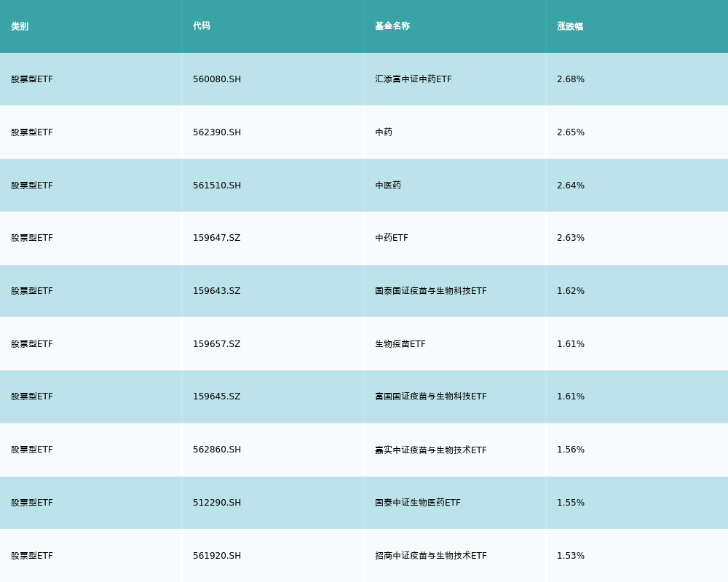Select fund code 562860.SH
This screenshot has width=728, height=582.
click(x=217, y=450)
